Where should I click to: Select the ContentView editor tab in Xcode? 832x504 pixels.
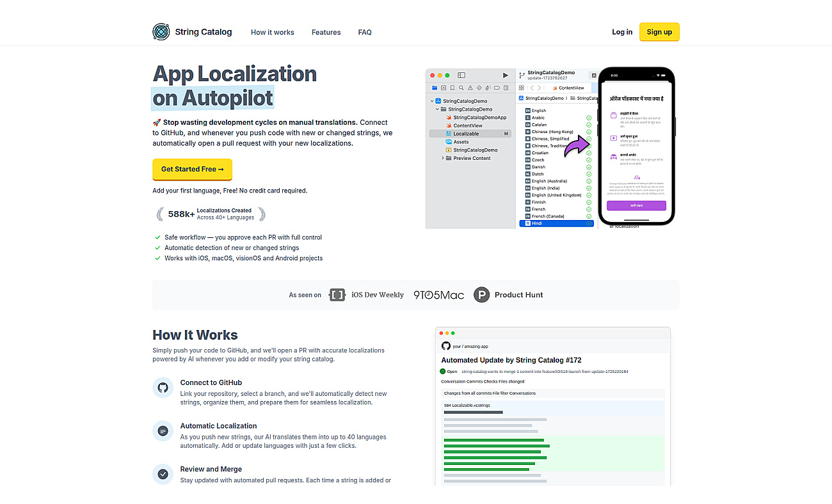click(569, 88)
